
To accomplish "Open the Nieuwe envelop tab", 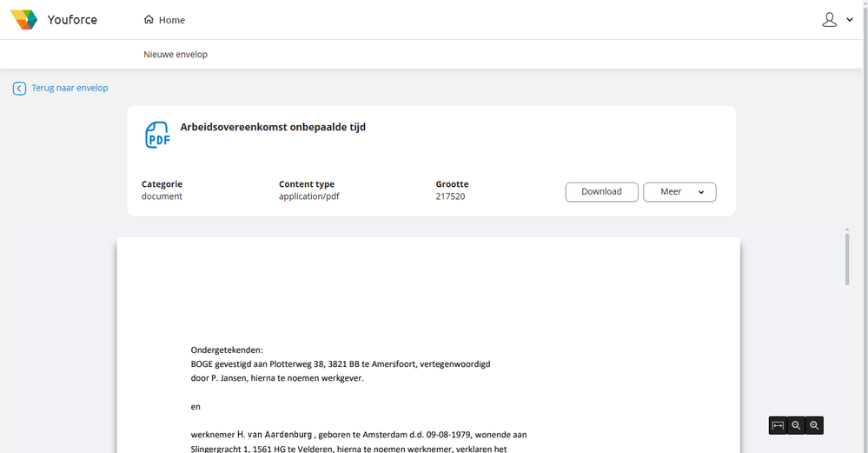I will point(176,54).
